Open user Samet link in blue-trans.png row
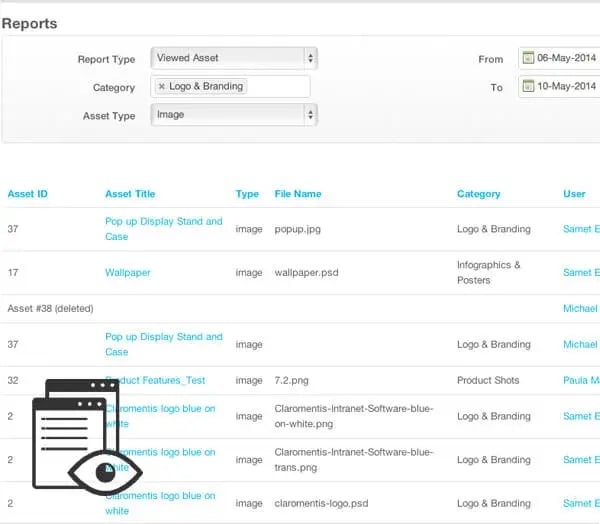 click(581, 460)
